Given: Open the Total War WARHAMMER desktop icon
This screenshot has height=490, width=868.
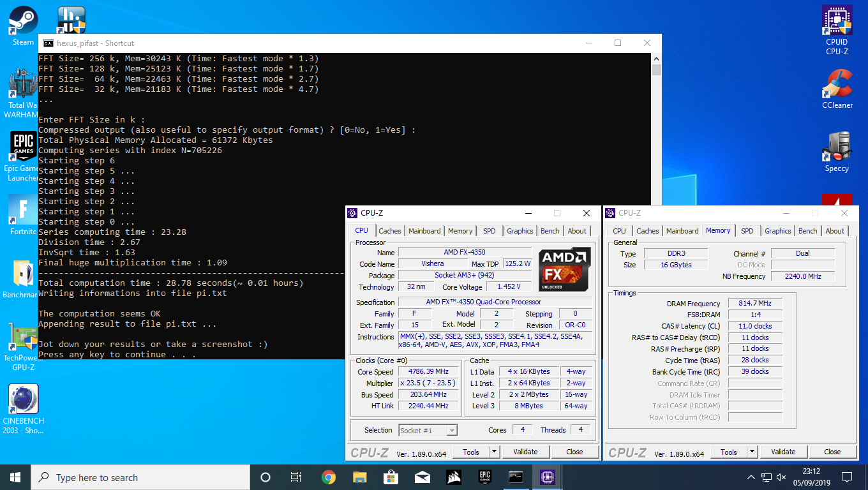Looking at the screenshot, I should 23,94.
